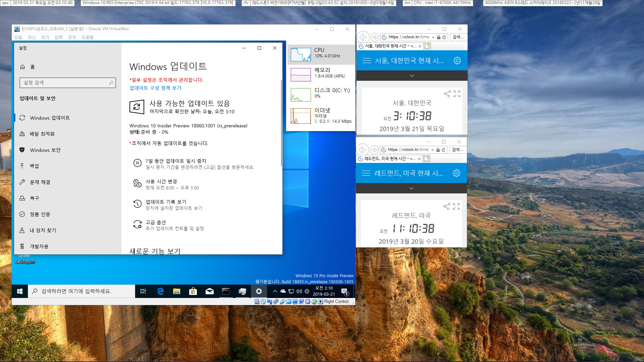Click the Home icon in Settings sidebar

pos(22,67)
